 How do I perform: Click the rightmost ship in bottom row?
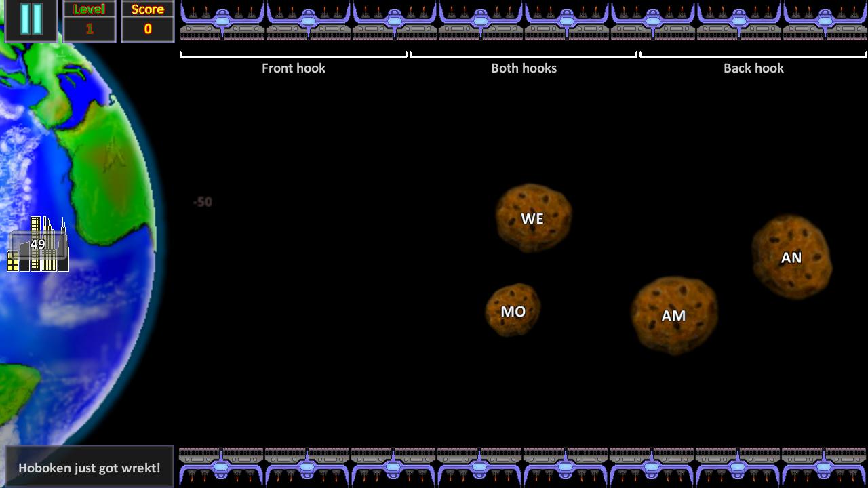[x=823, y=466]
